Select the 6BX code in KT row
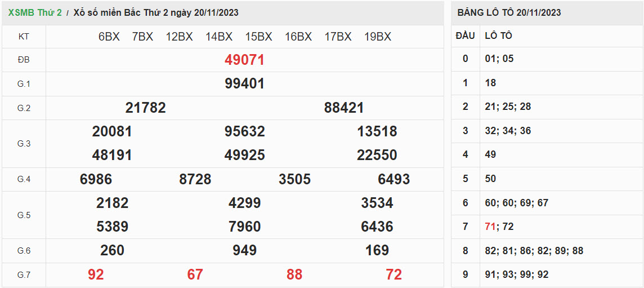The width and height of the screenshot is (644, 288). [109, 37]
